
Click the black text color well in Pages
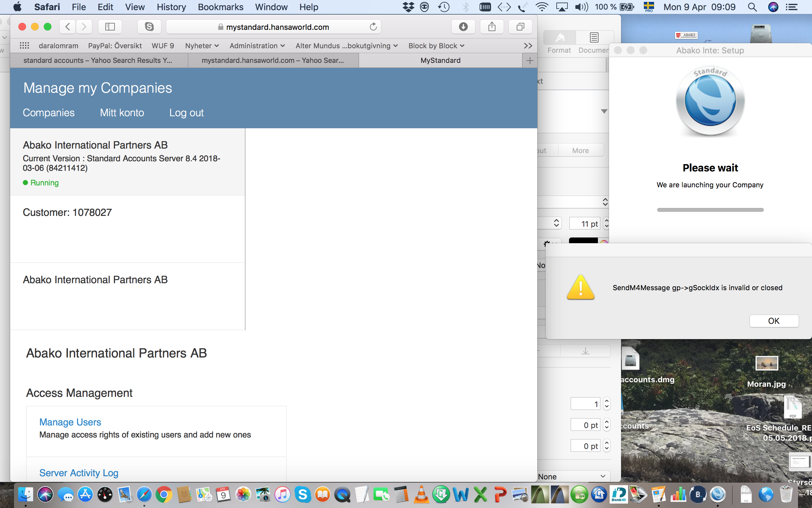click(583, 241)
